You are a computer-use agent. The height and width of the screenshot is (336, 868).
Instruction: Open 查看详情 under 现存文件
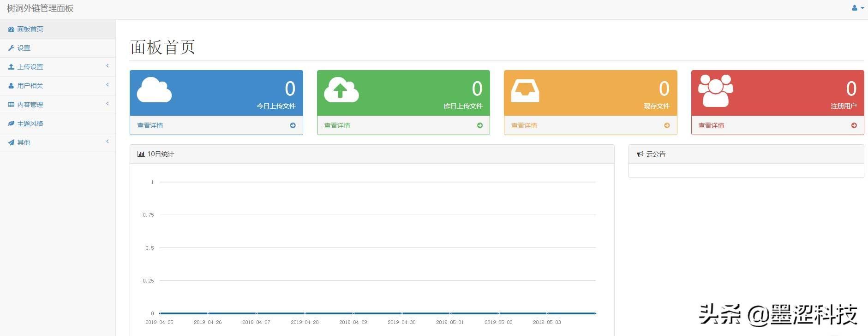pos(524,125)
